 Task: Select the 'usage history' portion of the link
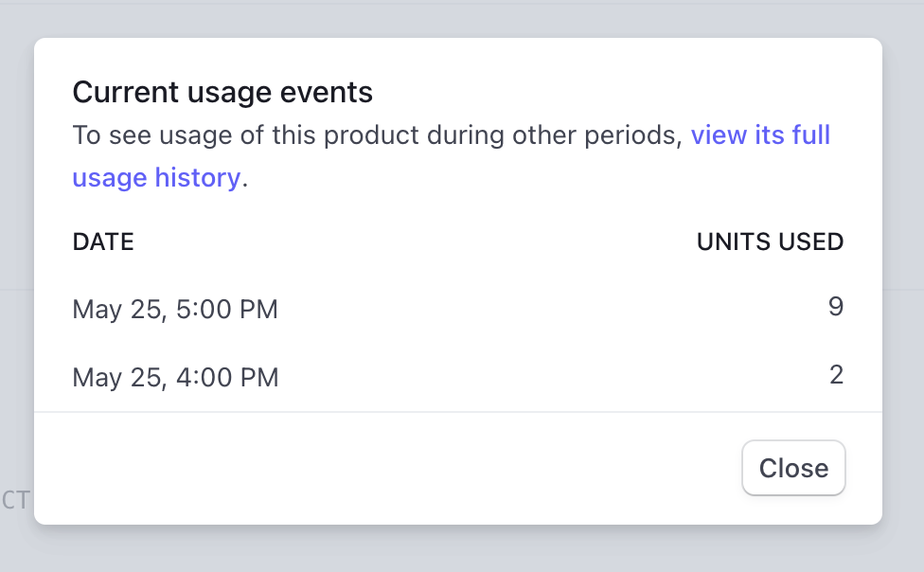(x=156, y=177)
